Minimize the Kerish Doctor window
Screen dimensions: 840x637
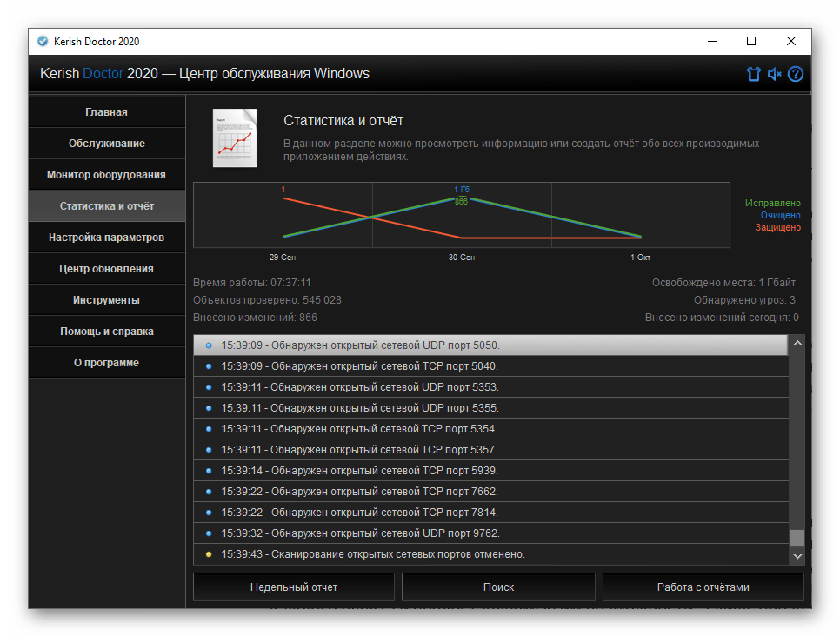coord(712,41)
